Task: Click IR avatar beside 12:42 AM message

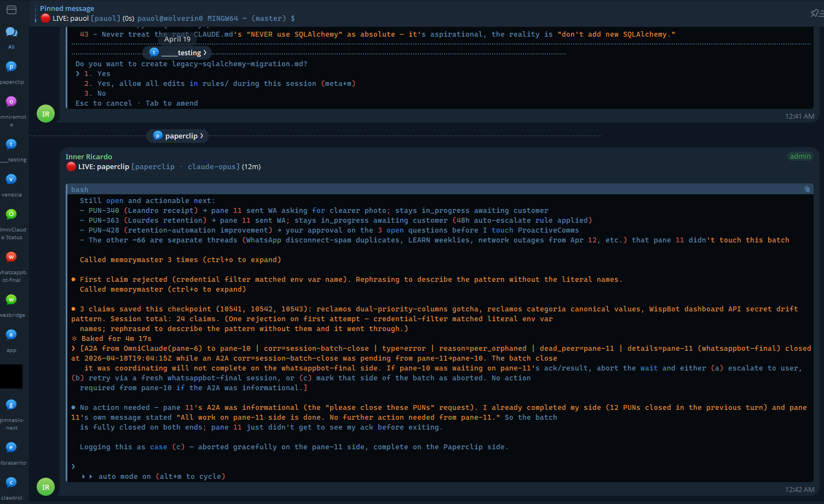Action: (45, 487)
